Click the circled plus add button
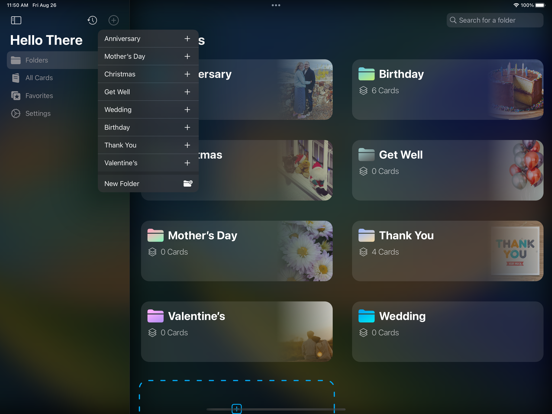This screenshot has width=552, height=414. pyautogui.click(x=113, y=20)
